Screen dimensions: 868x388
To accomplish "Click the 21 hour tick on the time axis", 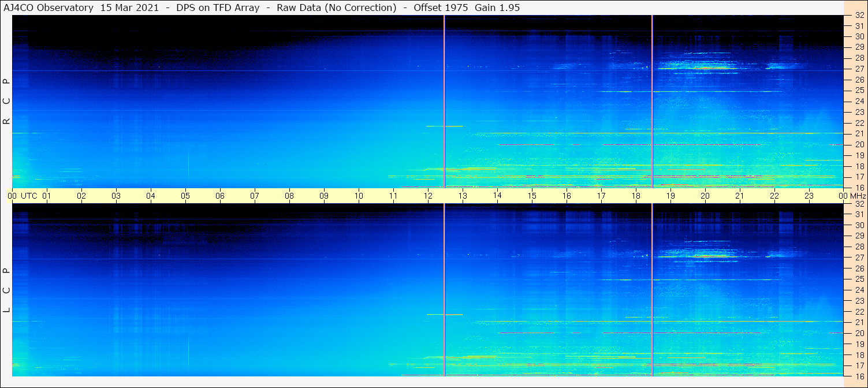I will pyautogui.click(x=740, y=196).
